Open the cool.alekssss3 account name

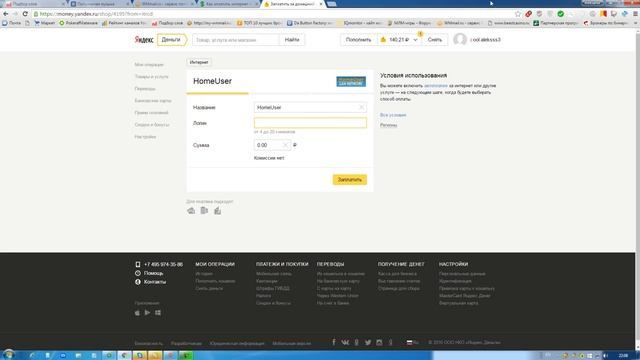(485, 40)
